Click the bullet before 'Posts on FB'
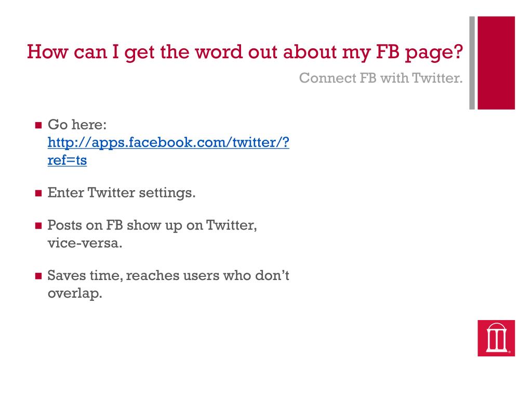Screen dimensions: 532x399 point(38,225)
